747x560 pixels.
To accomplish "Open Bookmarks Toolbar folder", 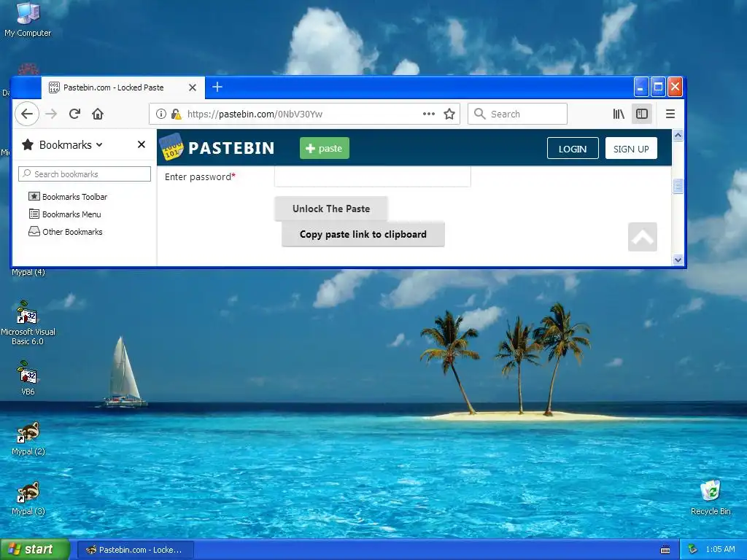I will click(x=68, y=197).
